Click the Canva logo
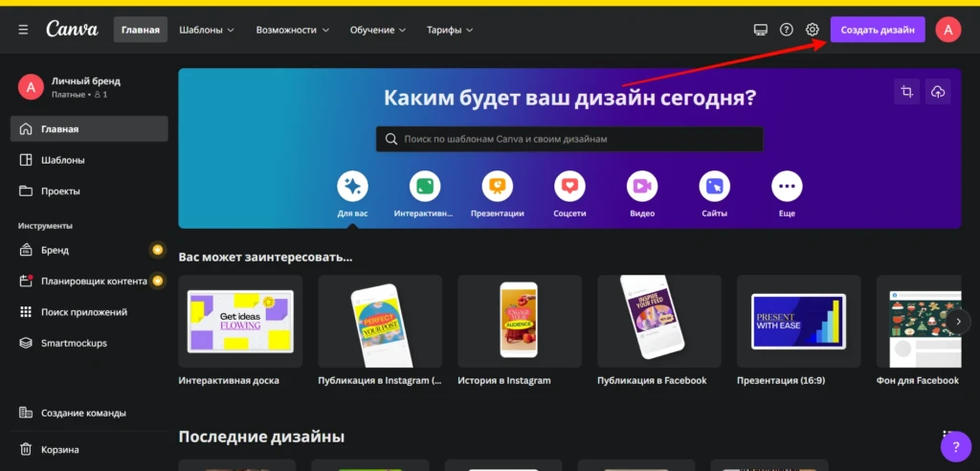980x471 pixels. coord(72,29)
